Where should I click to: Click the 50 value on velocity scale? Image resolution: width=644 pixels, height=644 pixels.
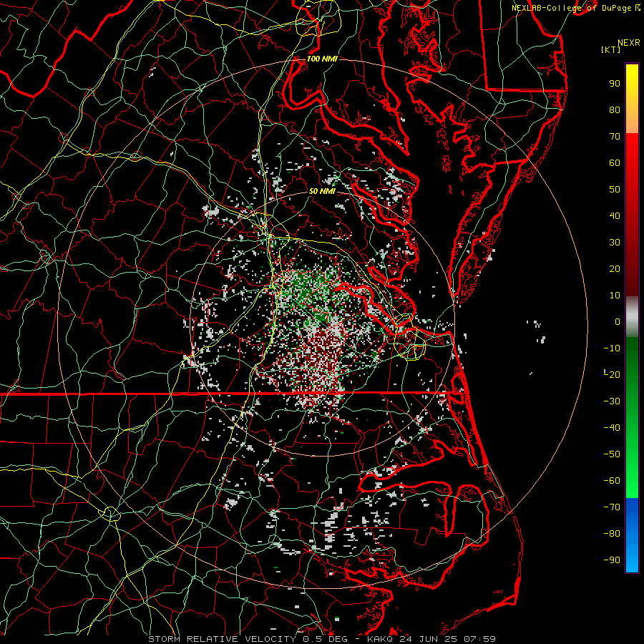click(x=615, y=190)
